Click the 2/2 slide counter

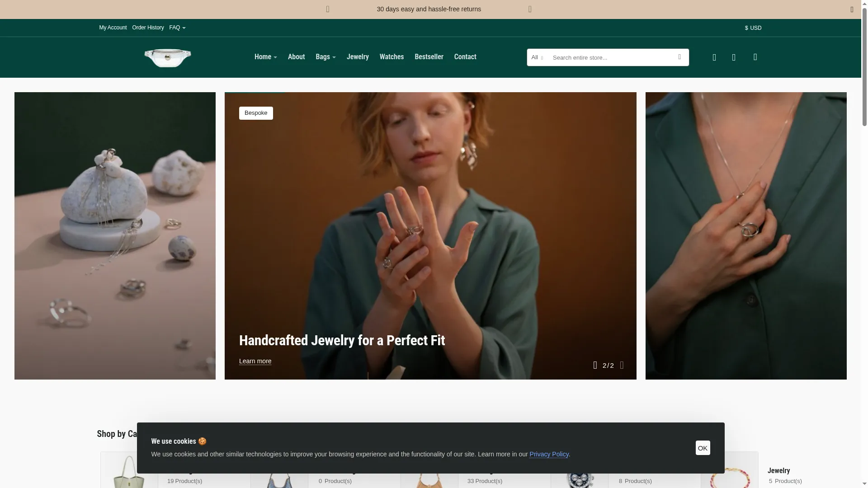coord(608,366)
